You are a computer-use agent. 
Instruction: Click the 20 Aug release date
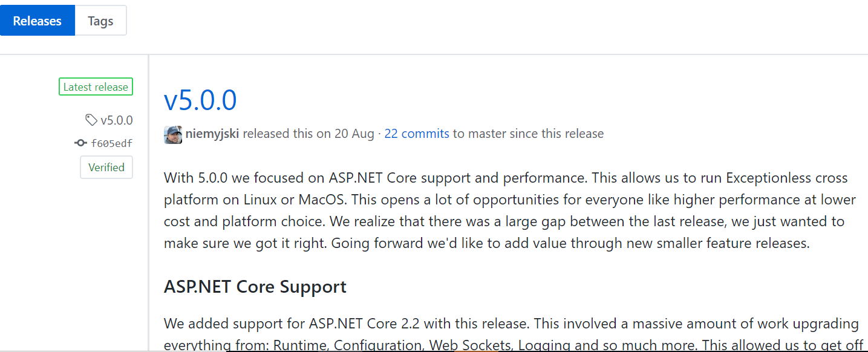coord(353,134)
